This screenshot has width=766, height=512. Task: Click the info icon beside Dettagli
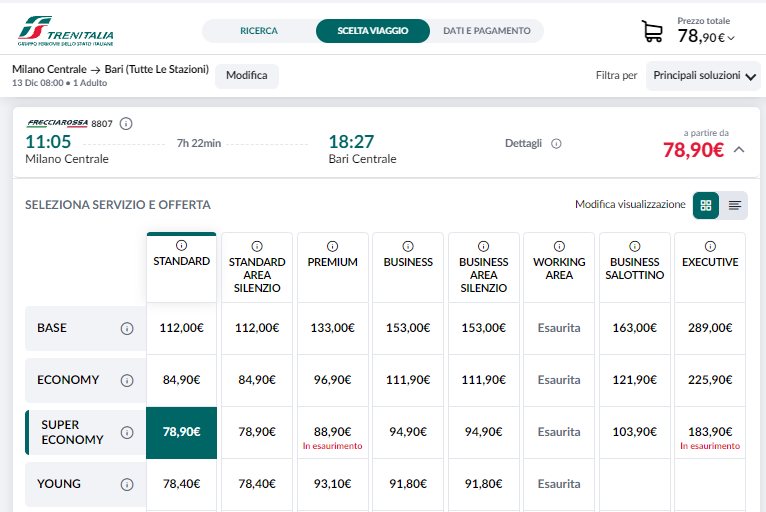(556, 144)
